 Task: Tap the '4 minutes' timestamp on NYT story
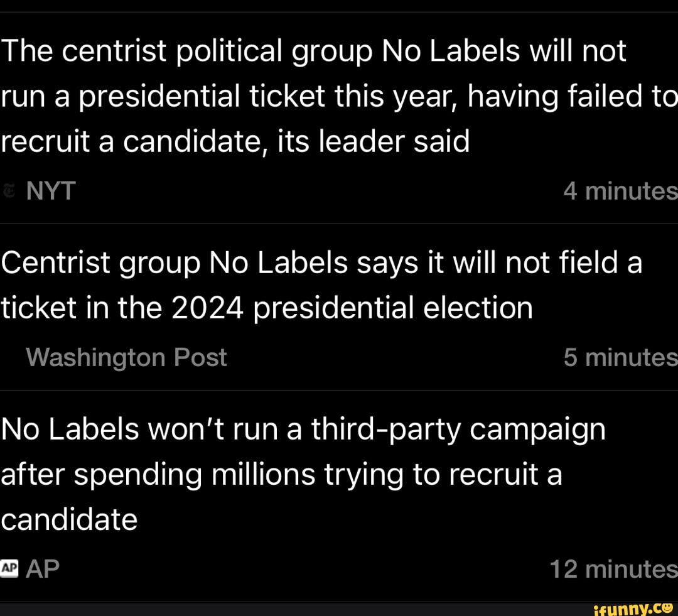pos(620,190)
